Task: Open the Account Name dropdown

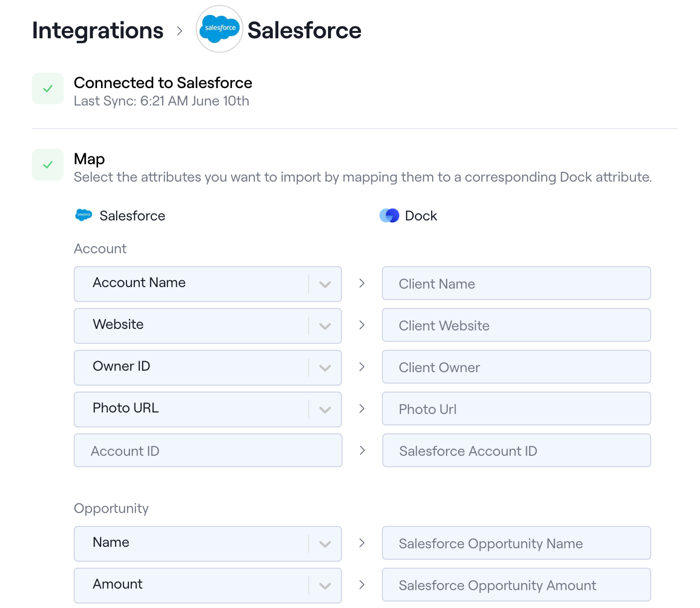Action: click(x=325, y=284)
